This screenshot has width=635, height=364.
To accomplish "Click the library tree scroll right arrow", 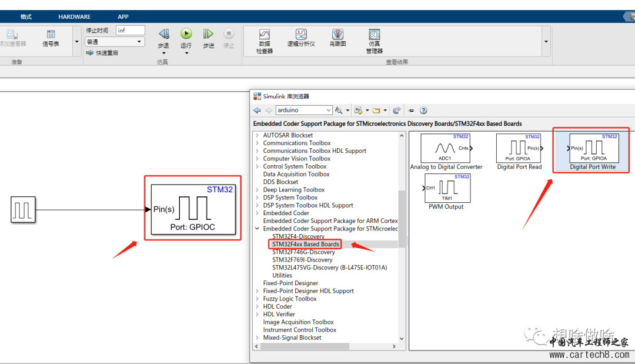I will (x=394, y=346).
